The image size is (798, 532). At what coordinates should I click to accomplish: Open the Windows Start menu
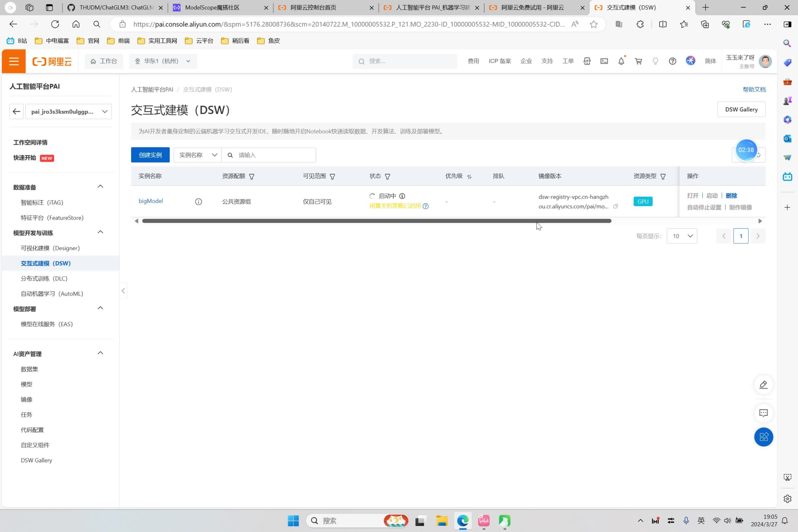point(293,520)
